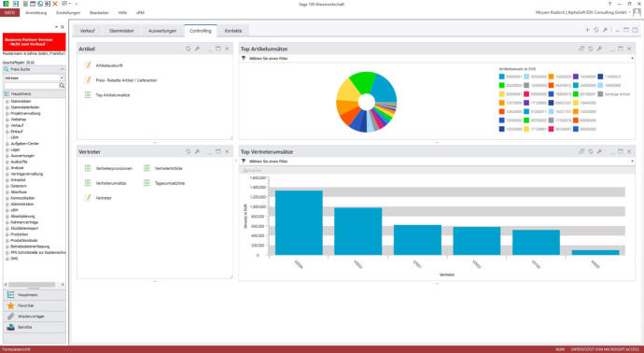Refresh the whole Controlling dashboard
Viewport: 644px width, 353px height.
(596, 30)
